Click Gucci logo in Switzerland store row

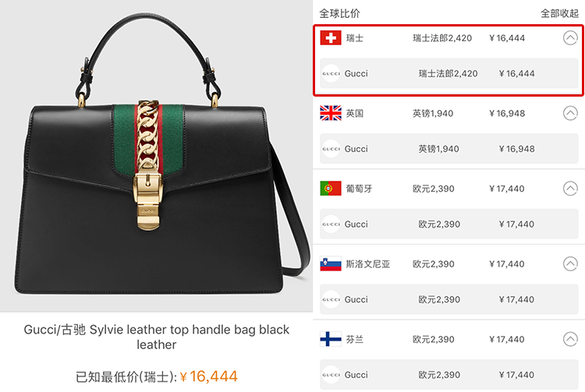pos(331,73)
